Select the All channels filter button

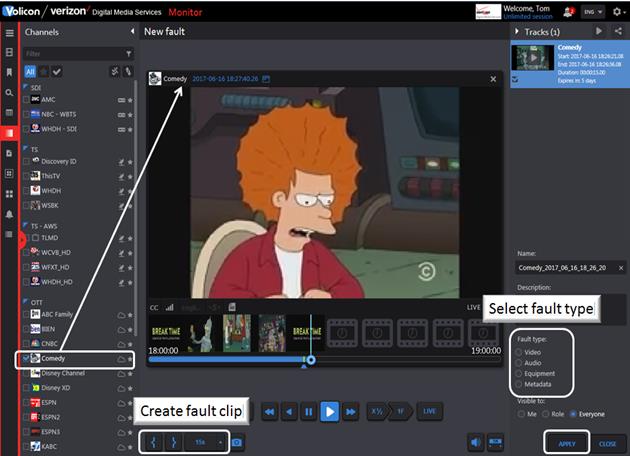30,72
